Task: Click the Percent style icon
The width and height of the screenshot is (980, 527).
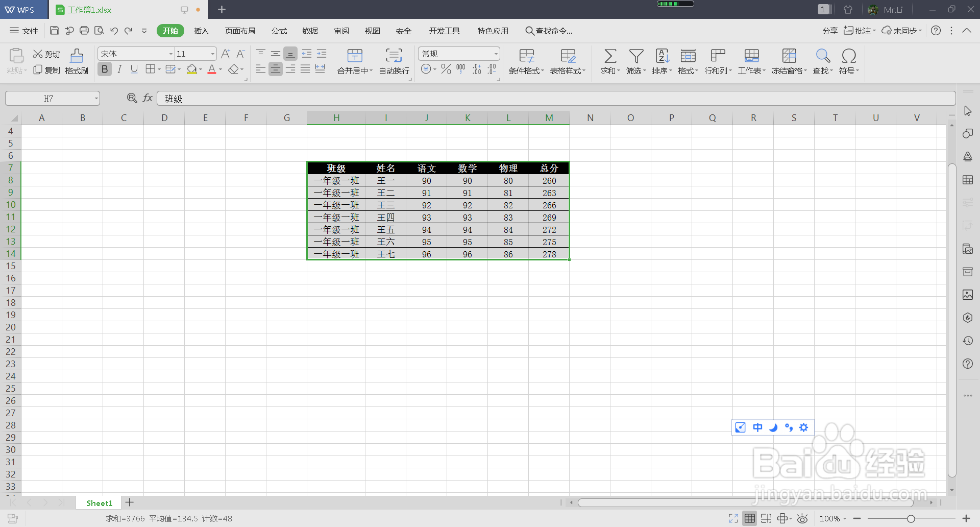Action: [x=446, y=69]
